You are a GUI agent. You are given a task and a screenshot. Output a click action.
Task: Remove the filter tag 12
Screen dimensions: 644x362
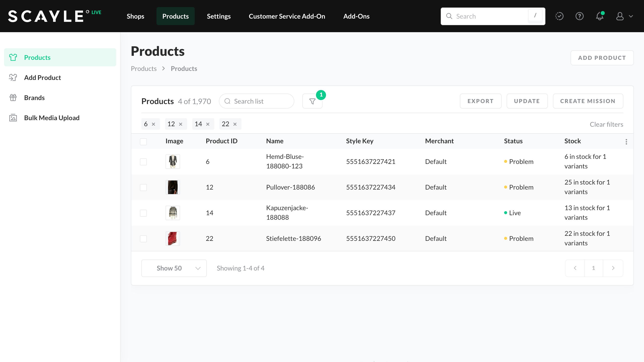tap(181, 124)
